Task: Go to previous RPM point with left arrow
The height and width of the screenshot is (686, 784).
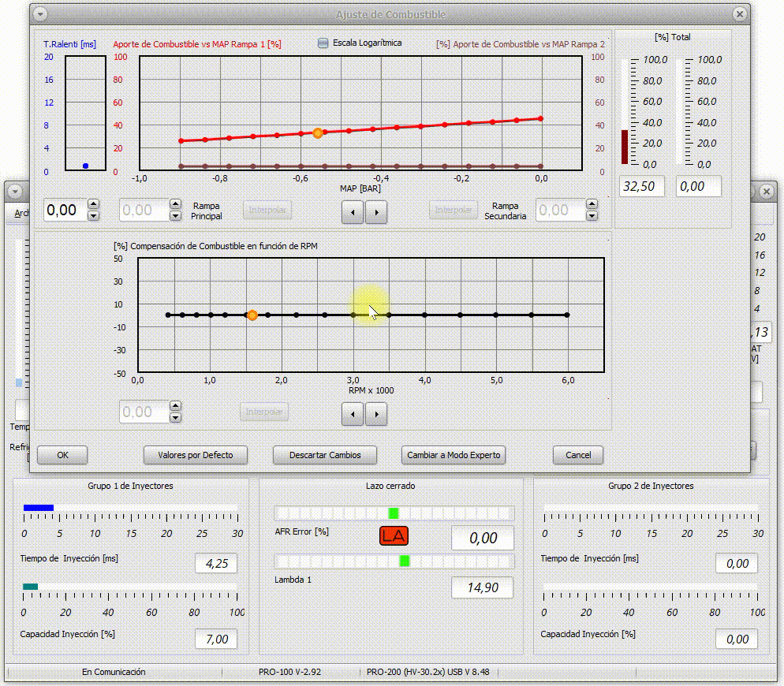Action: [x=353, y=414]
